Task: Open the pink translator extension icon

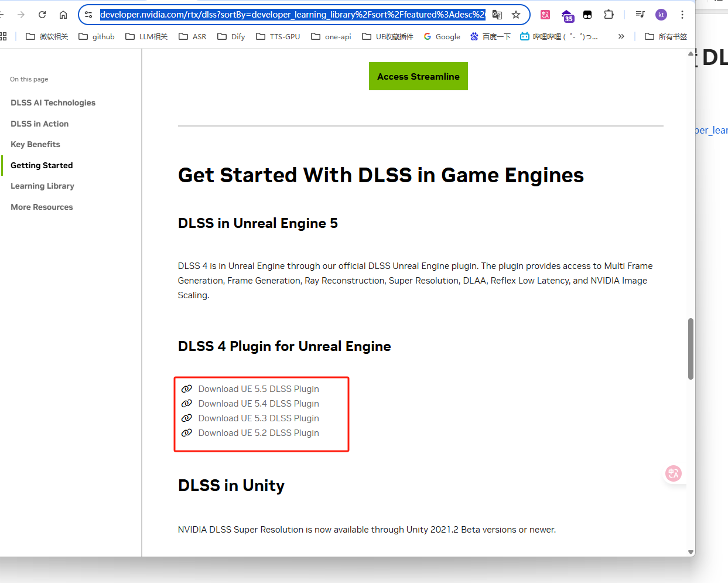Action: [x=545, y=15]
